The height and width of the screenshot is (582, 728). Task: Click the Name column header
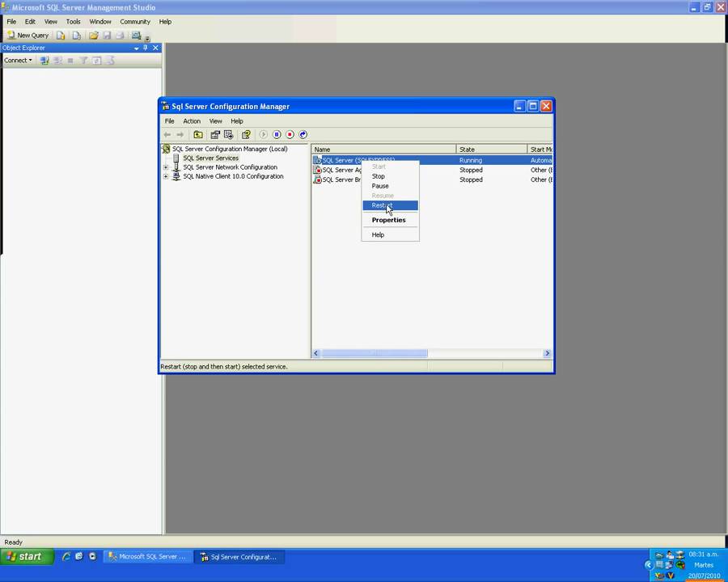point(384,150)
